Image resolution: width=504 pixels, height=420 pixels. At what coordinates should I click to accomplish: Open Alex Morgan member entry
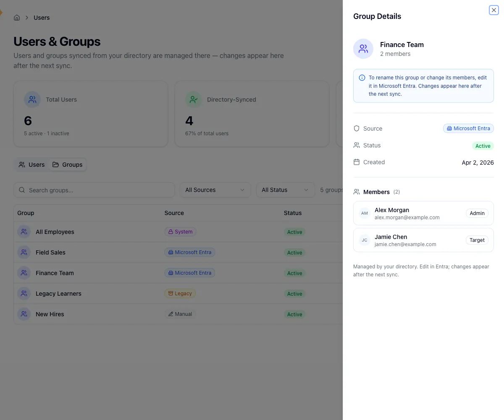(423, 213)
